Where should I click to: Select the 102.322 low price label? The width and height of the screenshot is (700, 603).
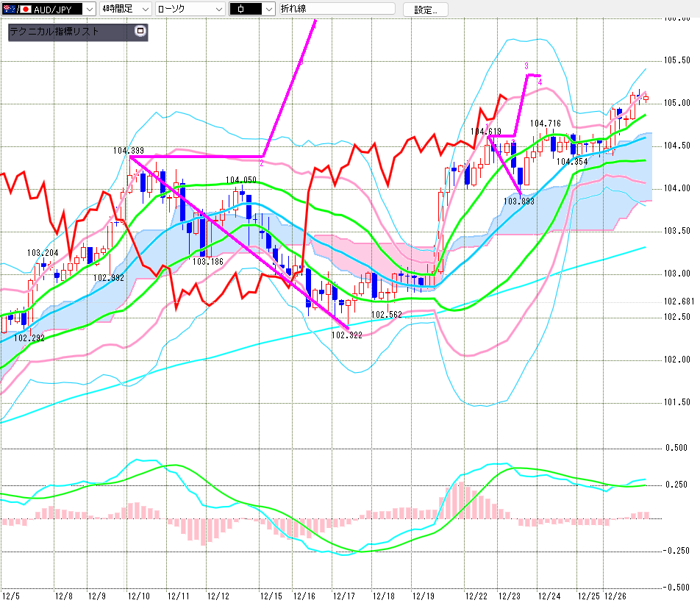(x=346, y=335)
